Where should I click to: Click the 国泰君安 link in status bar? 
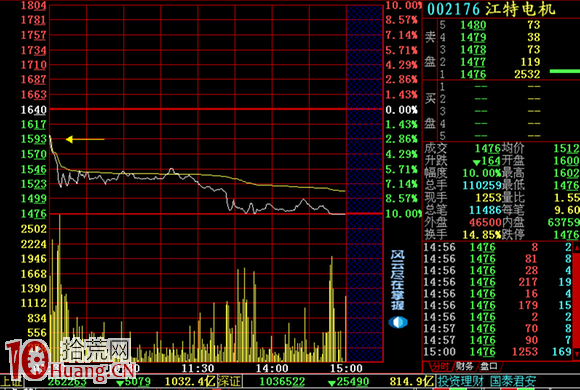pyautogui.click(x=513, y=381)
